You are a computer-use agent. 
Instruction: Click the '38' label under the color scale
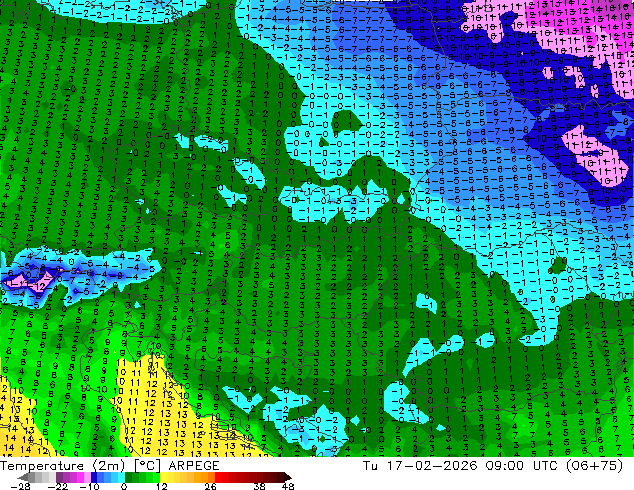click(x=260, y=486)
